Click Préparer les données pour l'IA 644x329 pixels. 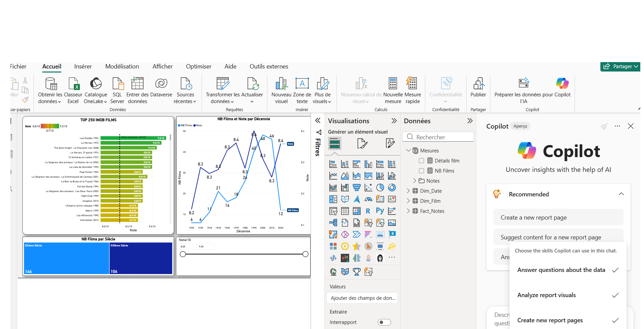[x=524, y=90]
